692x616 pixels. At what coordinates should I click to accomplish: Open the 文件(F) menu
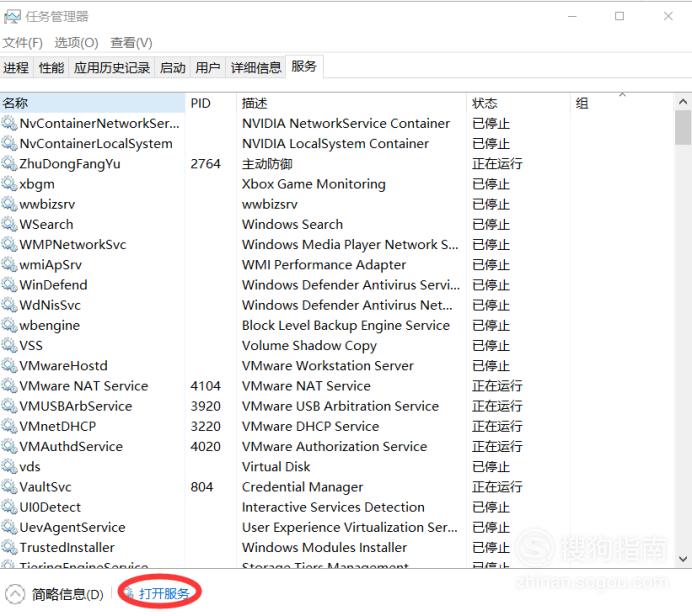(23, 43)
